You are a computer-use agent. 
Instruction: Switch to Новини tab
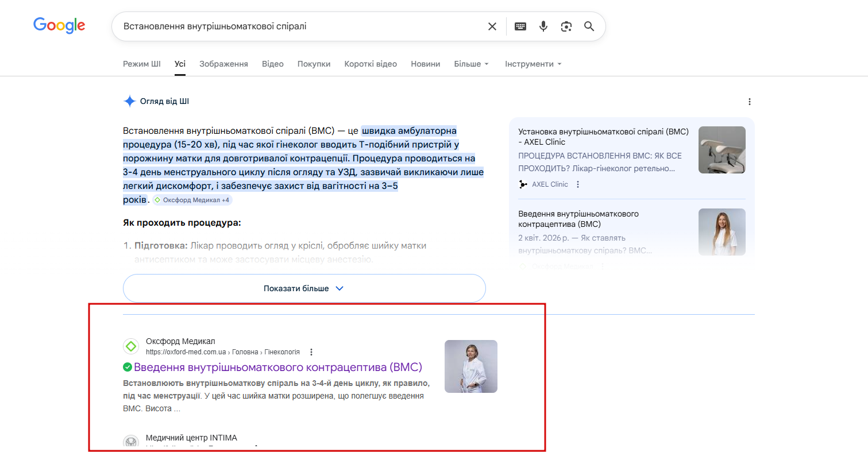(426, 64)
